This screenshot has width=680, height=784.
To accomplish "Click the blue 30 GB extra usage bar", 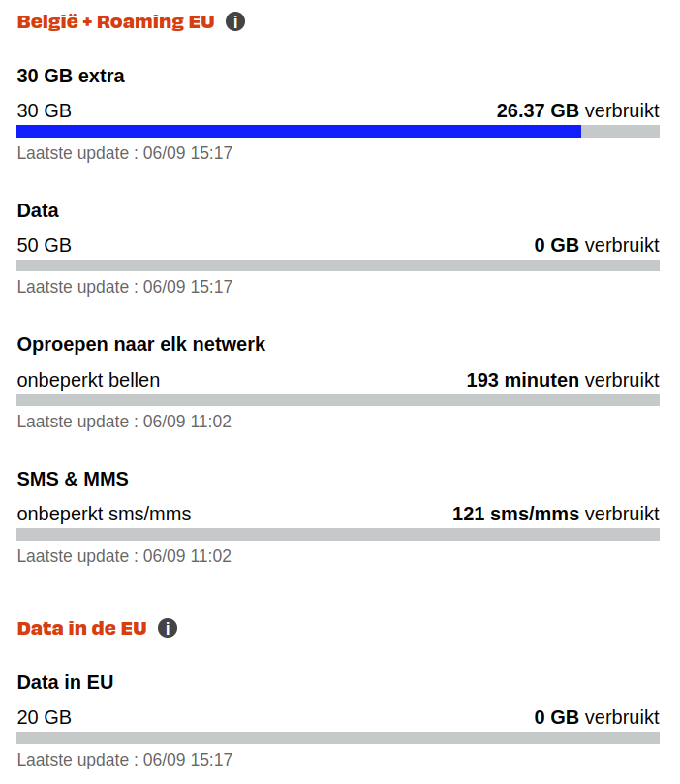I will (x=298, y=132).
